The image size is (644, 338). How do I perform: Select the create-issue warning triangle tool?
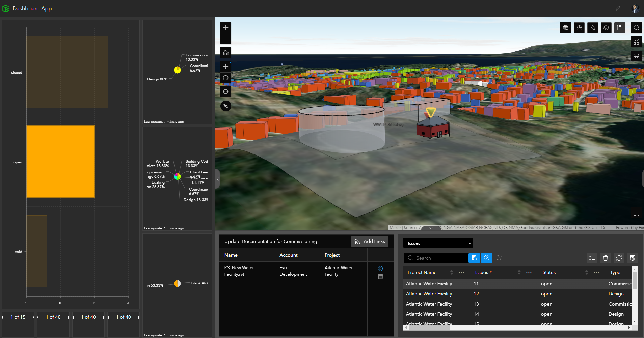point(593,28)
